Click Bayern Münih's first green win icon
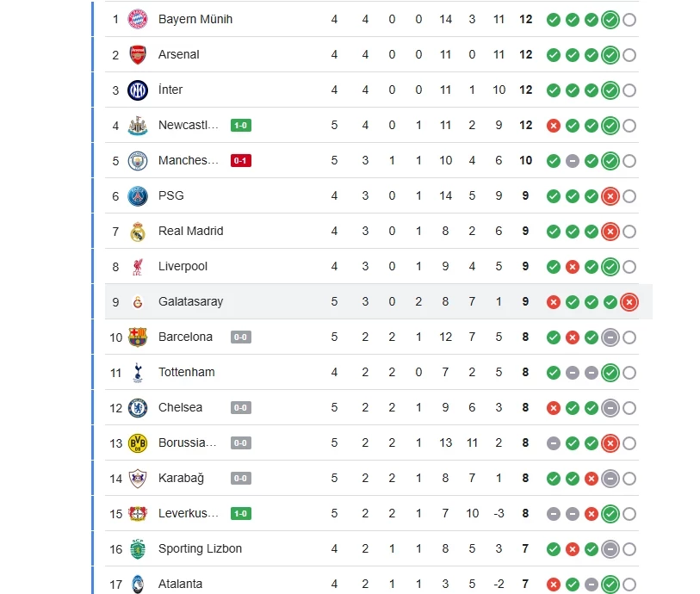 coord(554,19)
